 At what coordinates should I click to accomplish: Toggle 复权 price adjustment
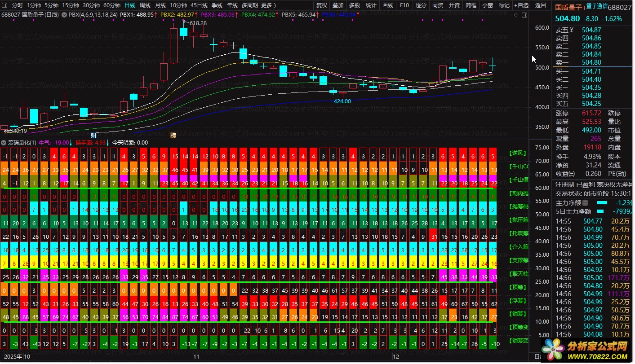click(x=321, y=5)
